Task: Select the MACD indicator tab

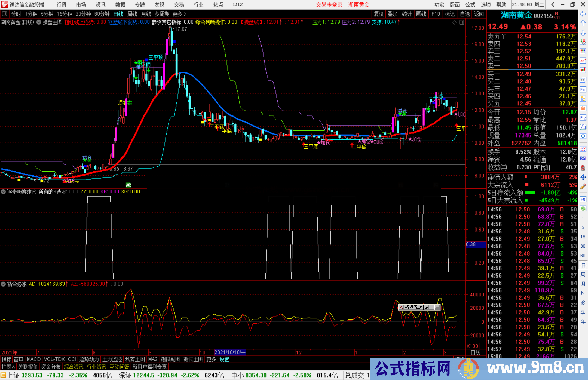Action: click(33, 359)
